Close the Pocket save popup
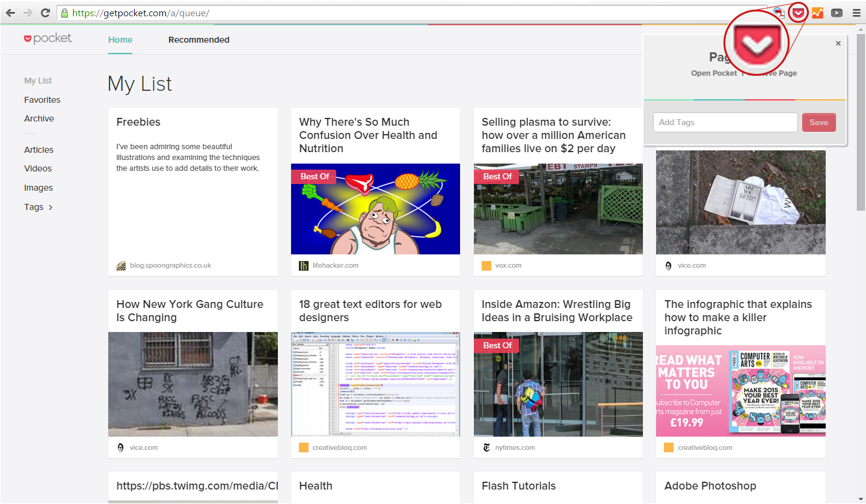Image resolution: width=866 pixels, height=504 pixels. 838,43
